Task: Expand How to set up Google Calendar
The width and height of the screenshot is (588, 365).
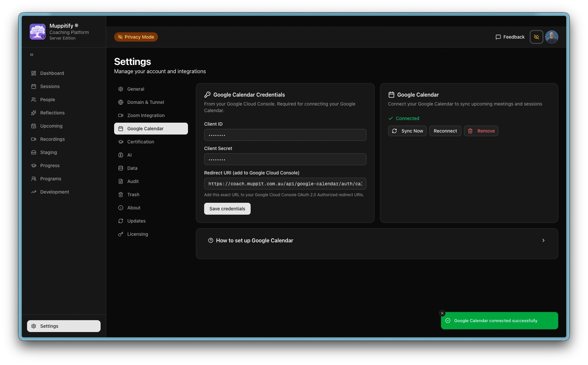Action: (377, 240)
